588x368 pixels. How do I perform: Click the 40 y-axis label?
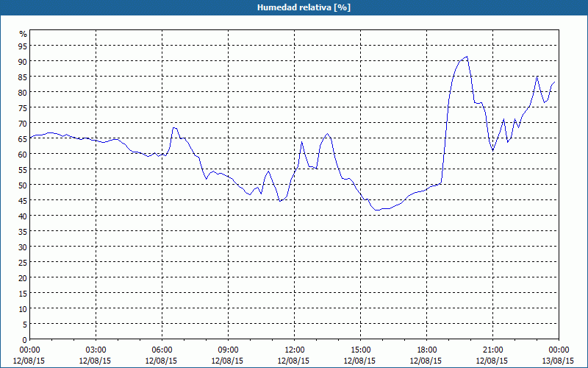[23, 216]
